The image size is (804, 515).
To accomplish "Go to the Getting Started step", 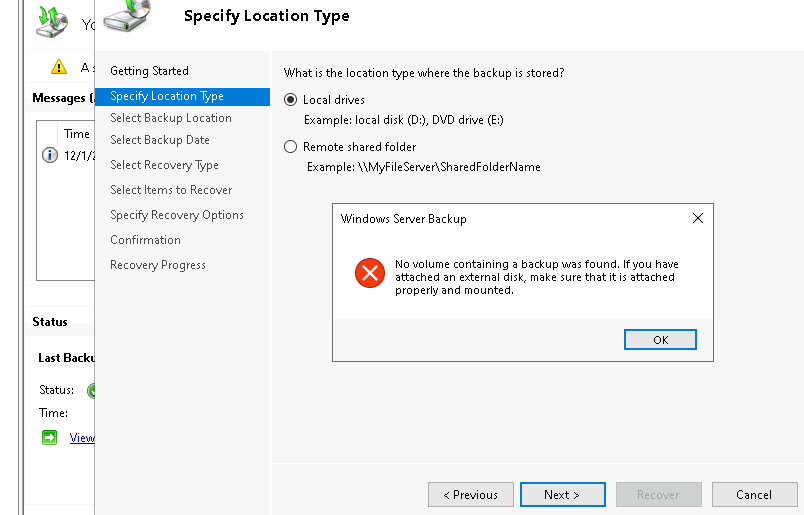I will pyautogui.click(x=149, y=71).
